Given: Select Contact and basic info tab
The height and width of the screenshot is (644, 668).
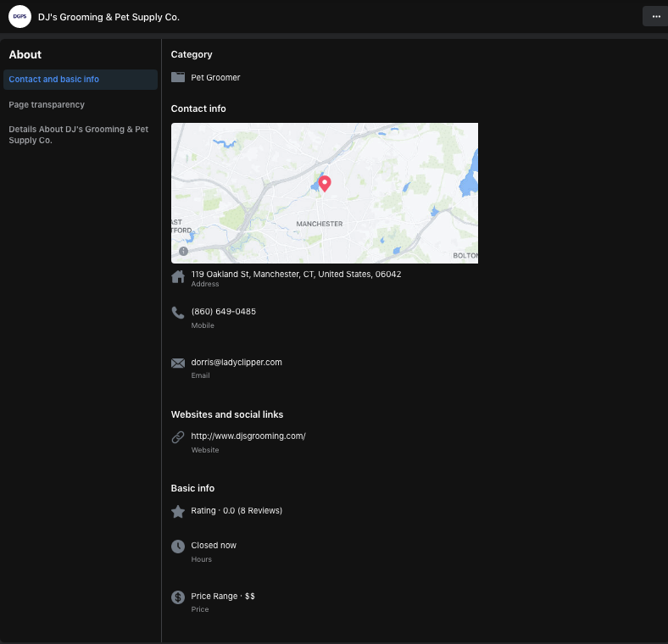Looking at the screenshot, I should (x=80, y=80).
